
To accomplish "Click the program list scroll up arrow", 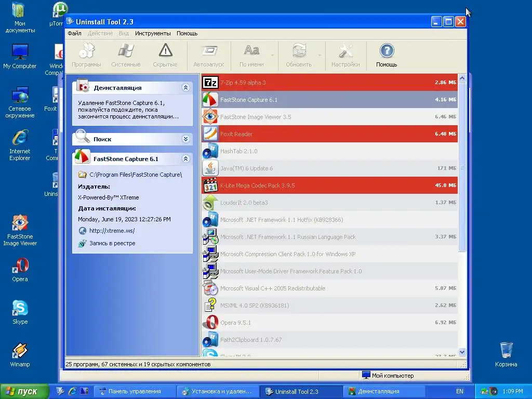I will coord(462,78).
